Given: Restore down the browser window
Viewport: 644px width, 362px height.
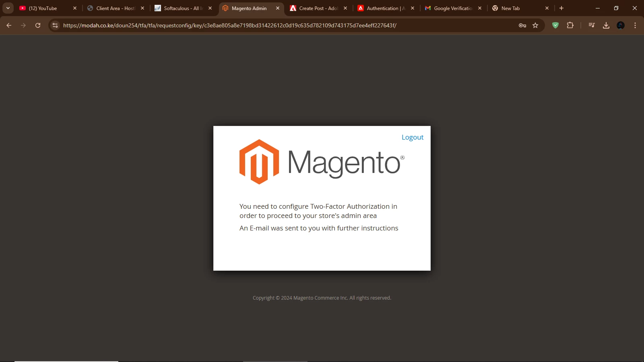Looking at the screenshot, I should (616, 8).
